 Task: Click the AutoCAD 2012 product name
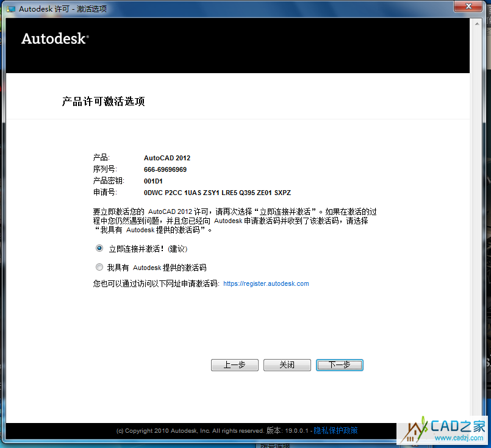pyautogui.click(x=167, y=158)
